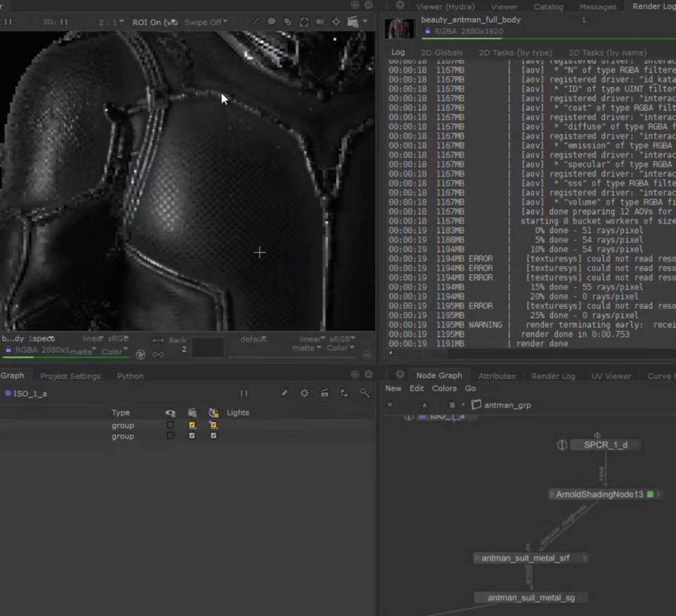Click the clapperboard render icon in monitor toolbar

pyautogui.click(x=353, y=22)
